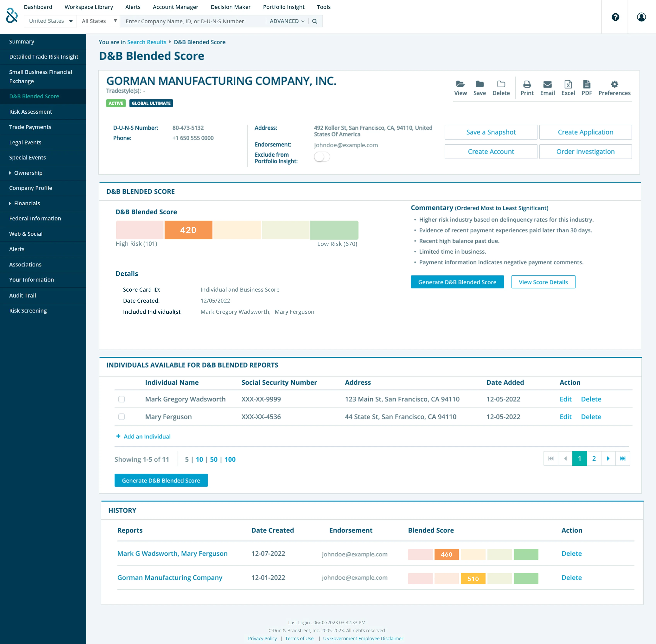The height and width of the screenshot is (644, 656).
Task: Click the help question mark icon
Action: (x=615, y=17)
